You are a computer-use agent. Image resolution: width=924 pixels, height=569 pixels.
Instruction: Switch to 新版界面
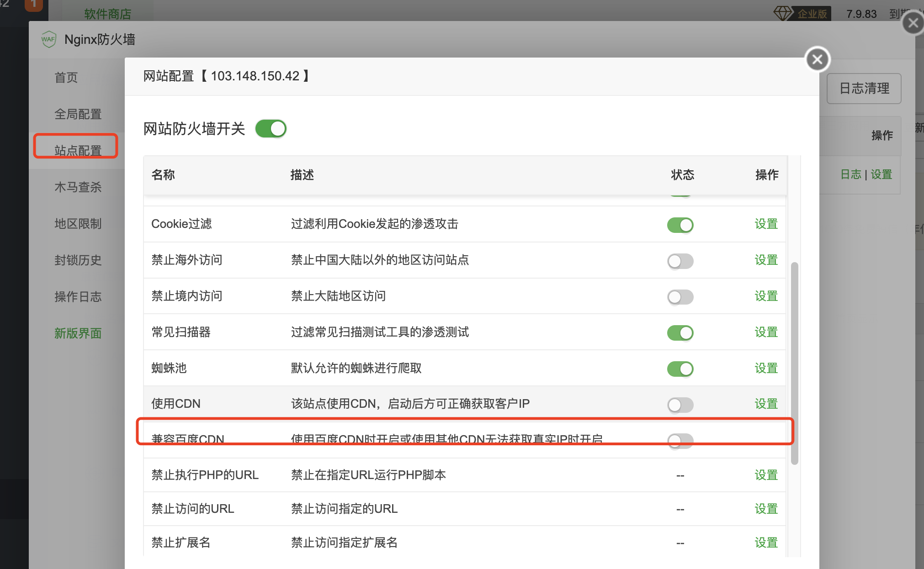pos(78,333)
